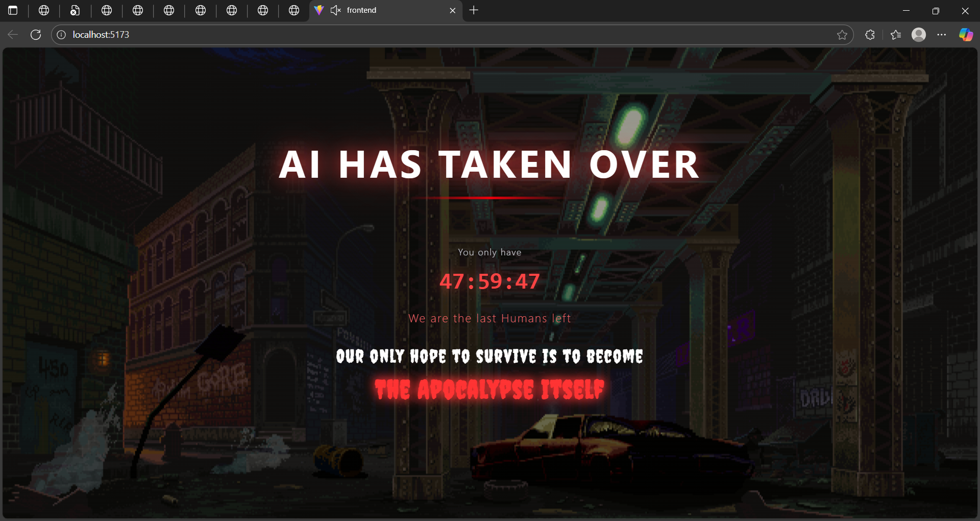Refresh the localhost page
The width and height of the screenshot is (980, 521).
[36, 35]
